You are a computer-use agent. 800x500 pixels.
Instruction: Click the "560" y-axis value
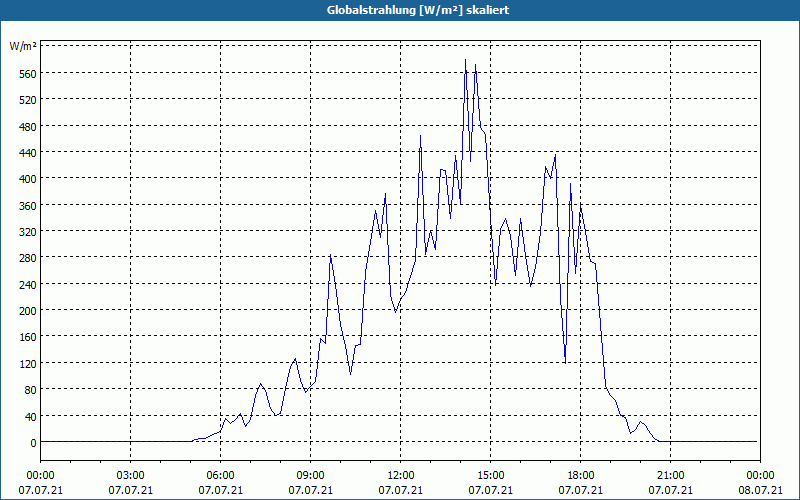click(x=29, y=74)
